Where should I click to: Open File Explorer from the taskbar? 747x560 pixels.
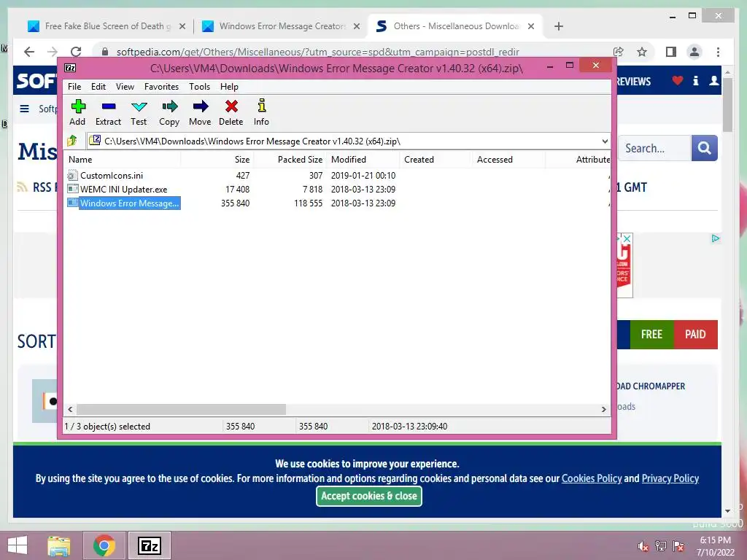pos(59,545)
